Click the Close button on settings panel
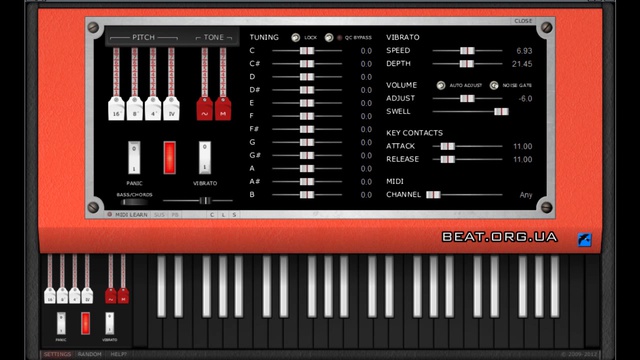This screenshot has height=360, width=640. coord(523,21)
